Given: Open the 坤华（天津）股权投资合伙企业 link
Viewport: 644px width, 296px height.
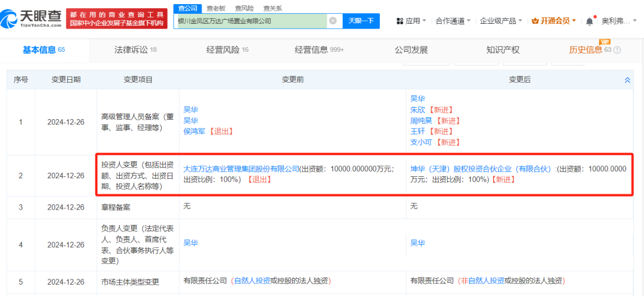Looking at the screenshot, I should point(481,169).
